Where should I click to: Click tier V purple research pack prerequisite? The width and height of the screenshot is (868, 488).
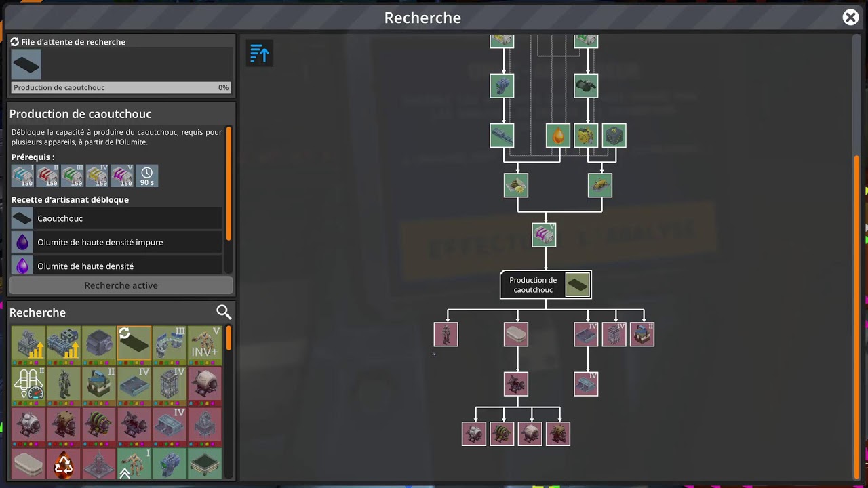pyautogui.click(x=123, y=176)
